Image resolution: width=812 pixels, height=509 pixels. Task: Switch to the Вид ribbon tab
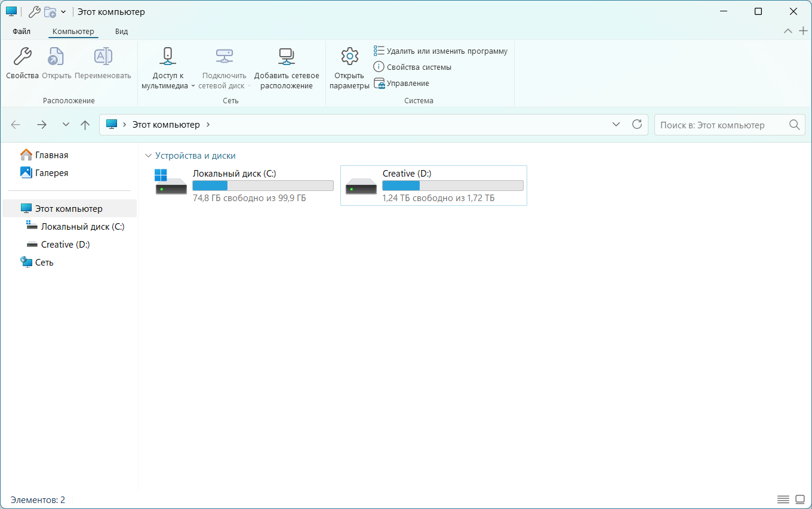pos(121,32)
